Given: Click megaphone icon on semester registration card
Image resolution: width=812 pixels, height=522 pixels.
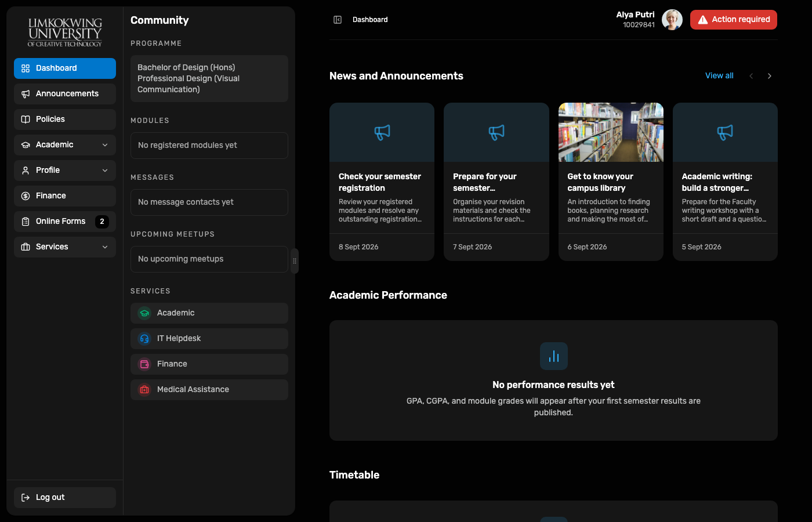Looking at the screenshot, I should [x=382, y=132].
